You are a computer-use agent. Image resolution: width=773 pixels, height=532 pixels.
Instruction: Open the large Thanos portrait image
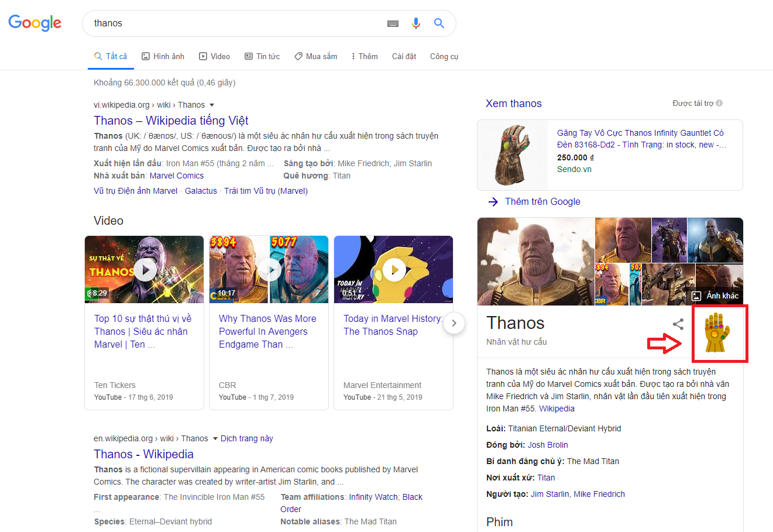point(536,262)
